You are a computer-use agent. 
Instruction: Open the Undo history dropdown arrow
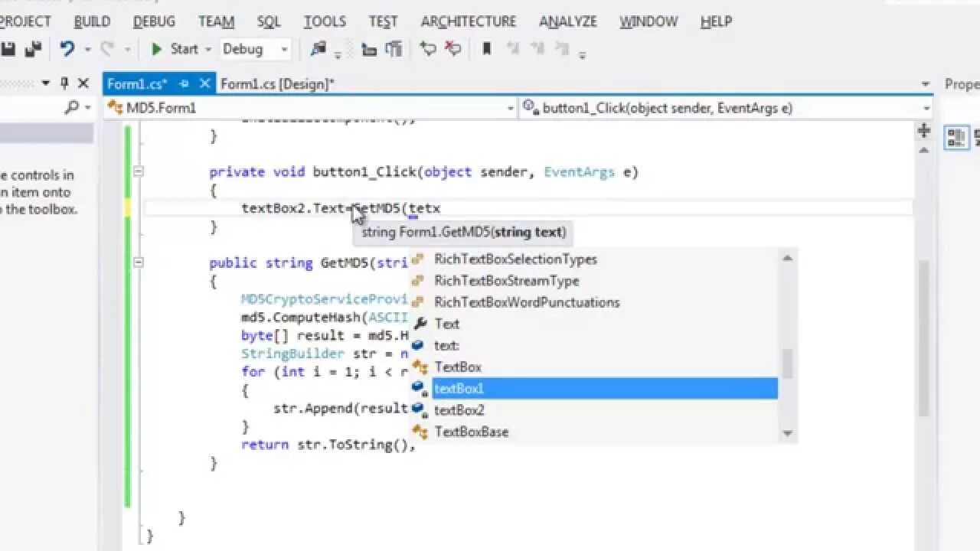click(87, 50)
